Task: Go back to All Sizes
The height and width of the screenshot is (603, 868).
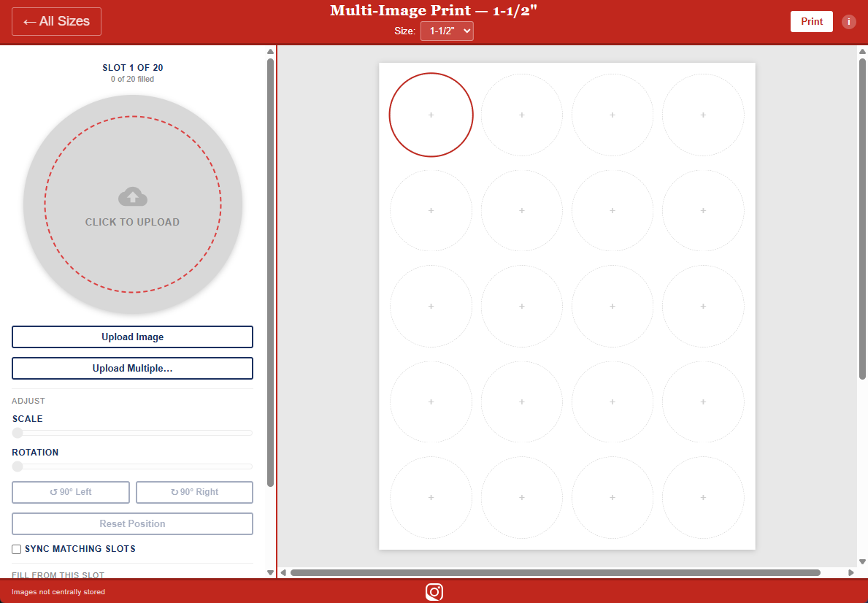Action: [x=56, y=22]
